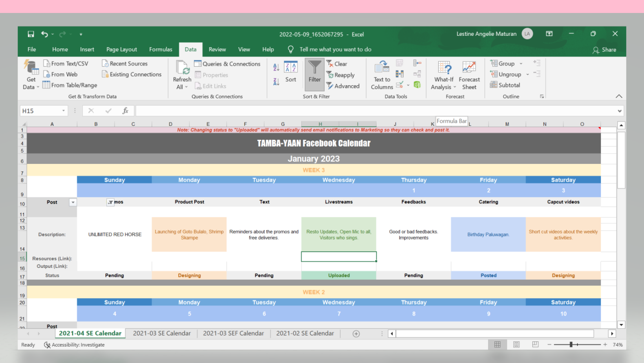The height and width of the screenshot is (363, 644).
Task: Refresh All data connections
Action: (x=182, y=75)
